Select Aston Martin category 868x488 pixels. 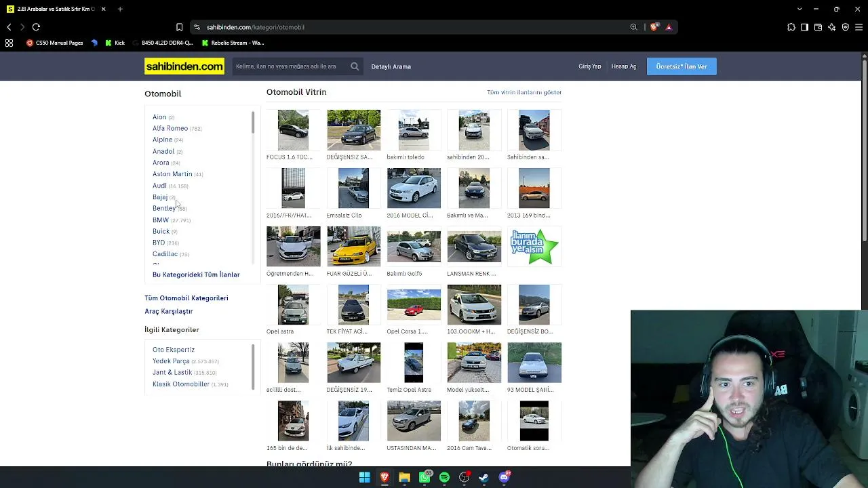pyautogui.click(x=172, y=174)
